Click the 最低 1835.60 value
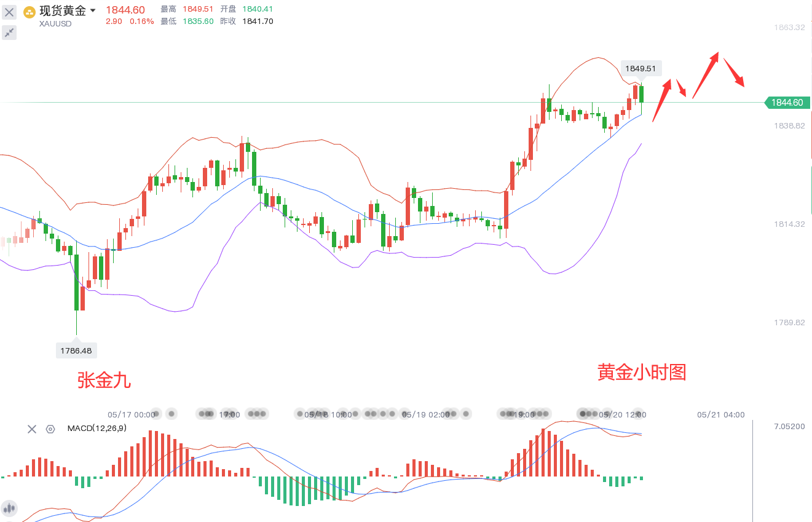 (x=198, y=22)
